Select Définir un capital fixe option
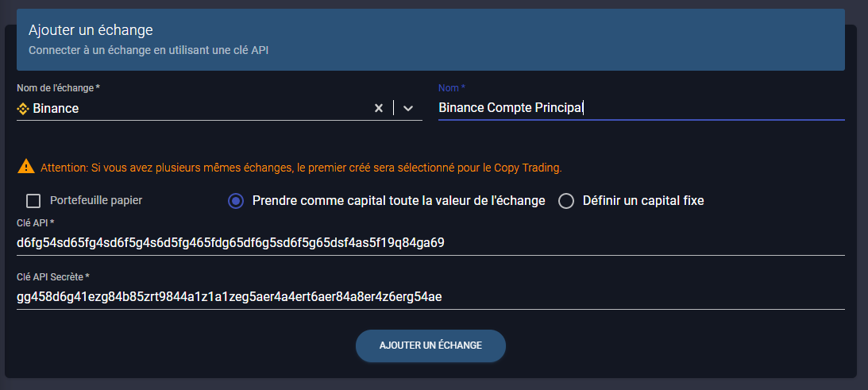This screenshot has height=390, width=868. [566, 200]
